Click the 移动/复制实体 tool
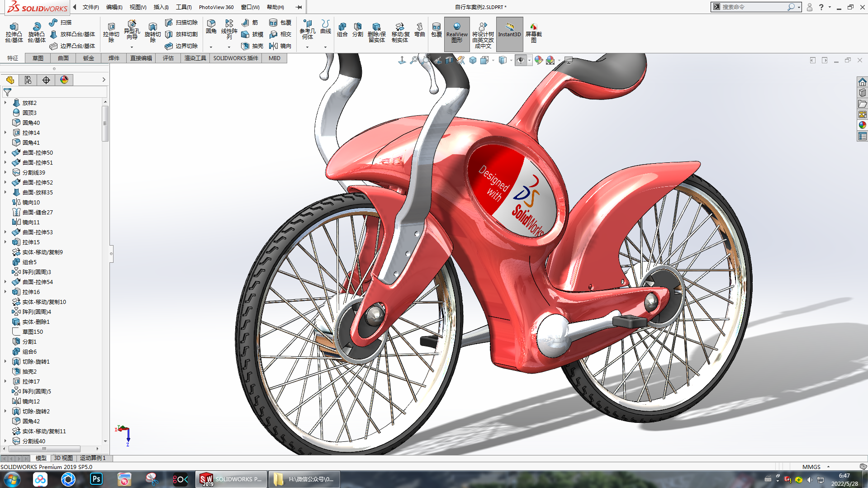The image size is (868, 488). (400, 33)
